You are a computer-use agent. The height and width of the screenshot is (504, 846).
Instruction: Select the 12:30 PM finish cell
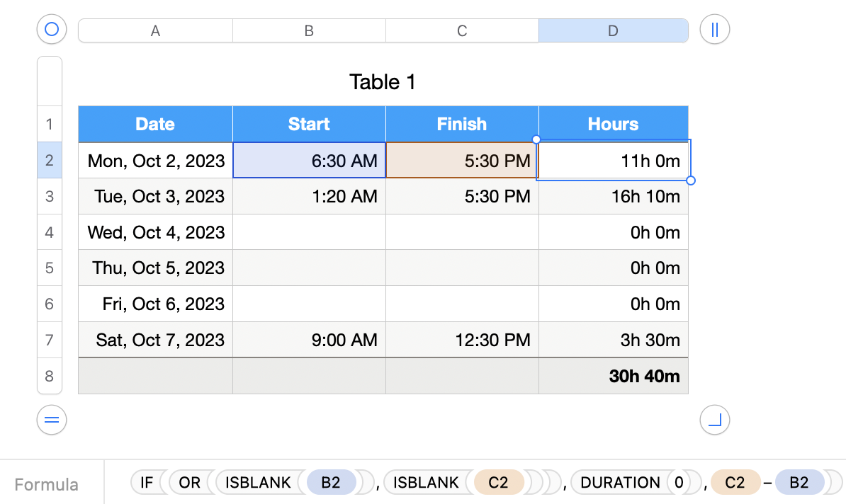[462, 340]
